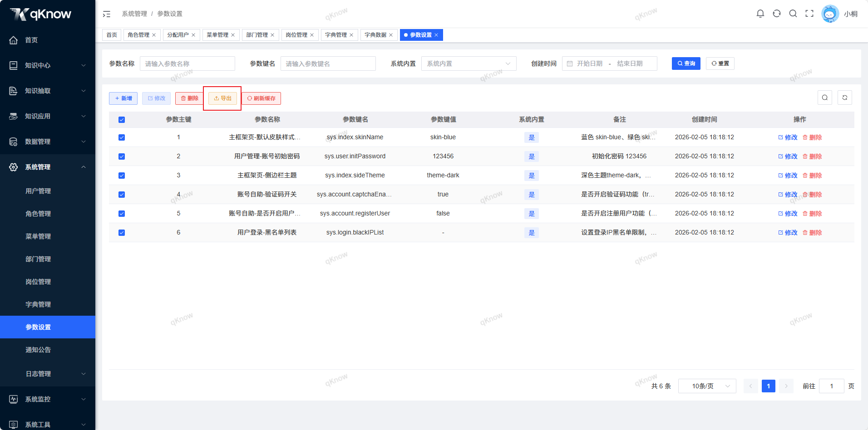
Task: Uncheck row 4 账号自助-验证码开关 checkbox
Action: click(x=122, y=195)
